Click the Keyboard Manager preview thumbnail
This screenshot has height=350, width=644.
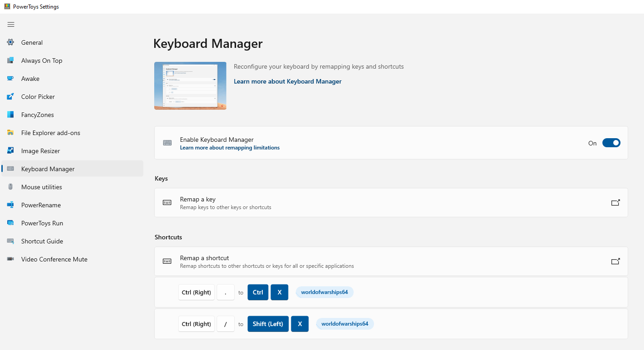click(x=190, y=86)
